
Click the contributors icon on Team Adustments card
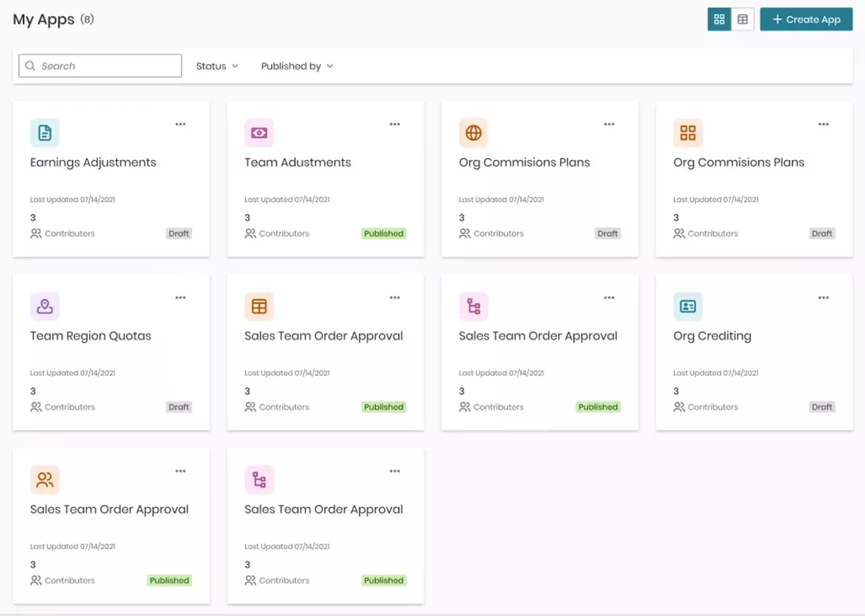(x=250, y=234)
